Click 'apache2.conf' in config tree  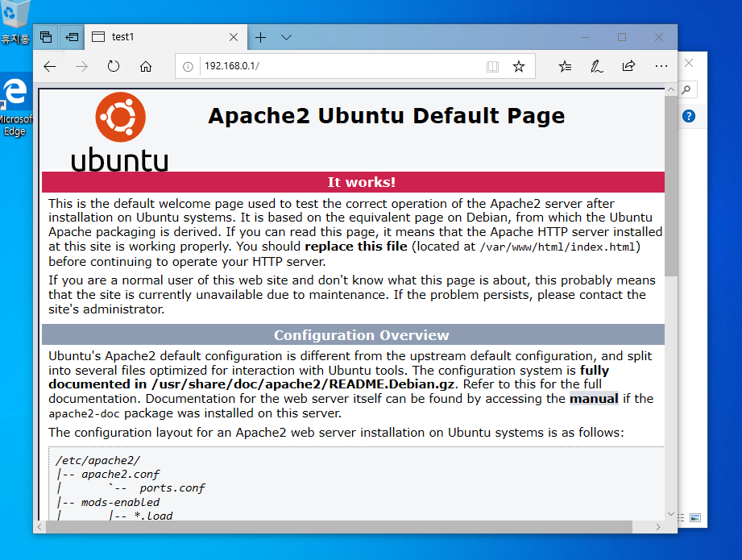pyautogui.click(x=120, y=475)
